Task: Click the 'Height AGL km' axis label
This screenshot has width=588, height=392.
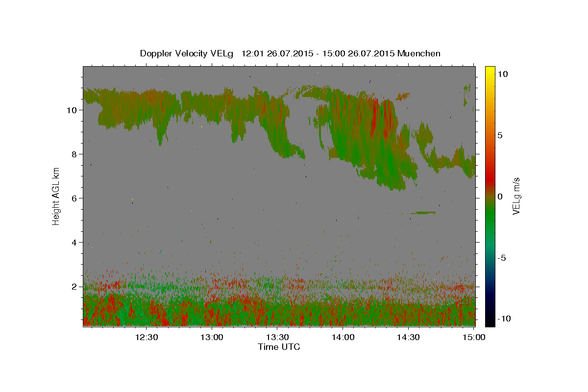Action: pos(56,196)
